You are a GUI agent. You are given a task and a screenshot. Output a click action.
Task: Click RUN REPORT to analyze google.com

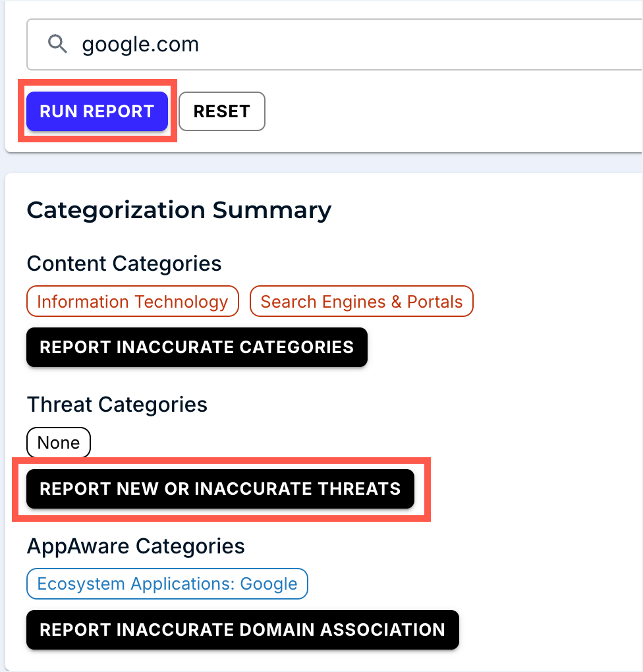click(96, 111)
